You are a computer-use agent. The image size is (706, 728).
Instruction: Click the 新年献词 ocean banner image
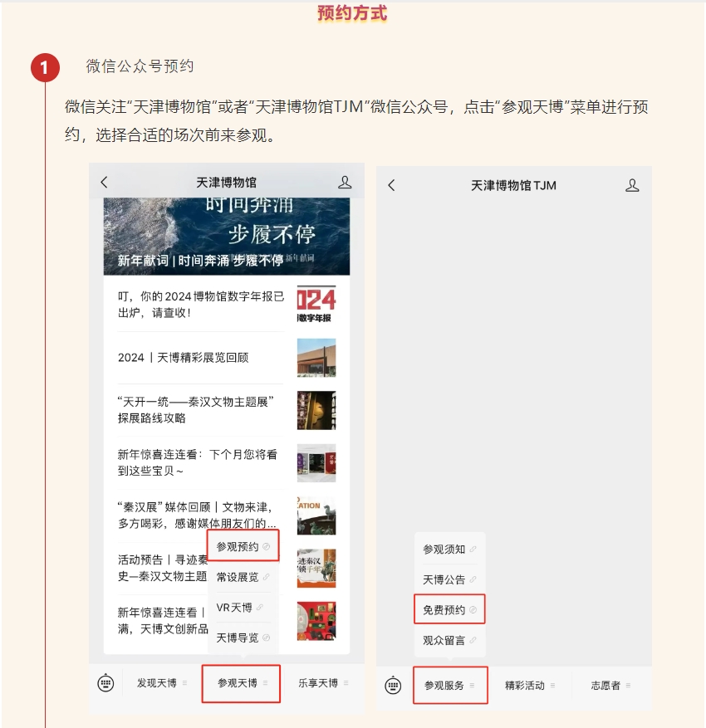(x=227, y=236)
